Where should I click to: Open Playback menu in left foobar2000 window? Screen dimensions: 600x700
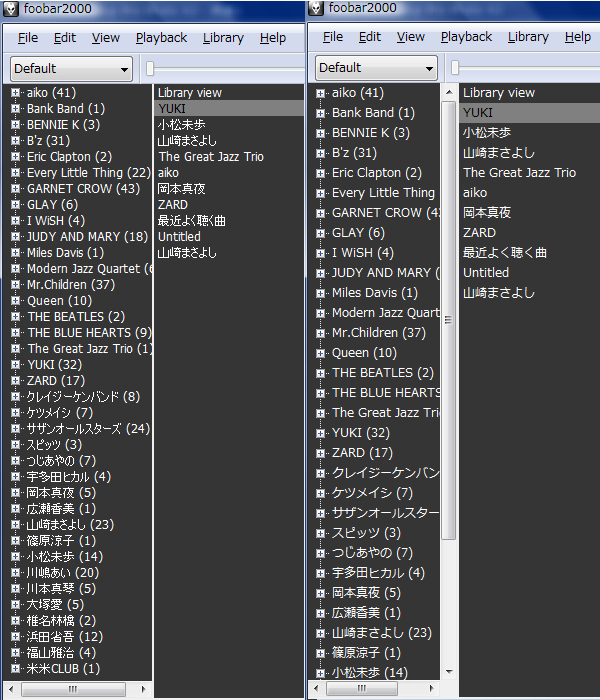(161, 38)
